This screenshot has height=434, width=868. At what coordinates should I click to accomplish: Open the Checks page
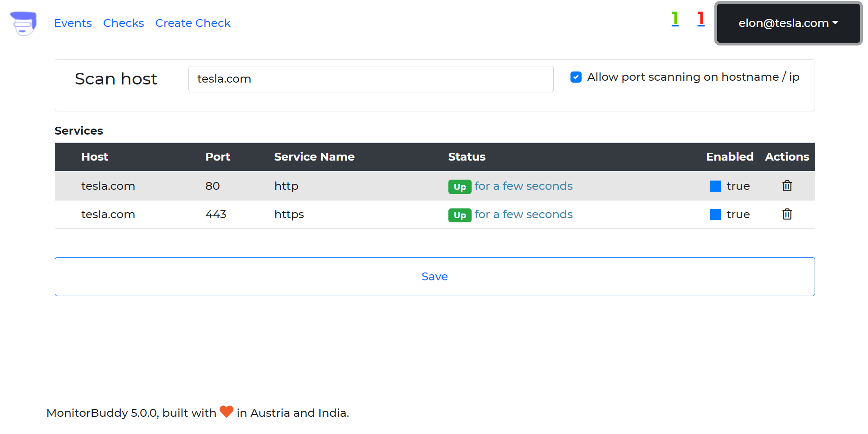[123, 23]
